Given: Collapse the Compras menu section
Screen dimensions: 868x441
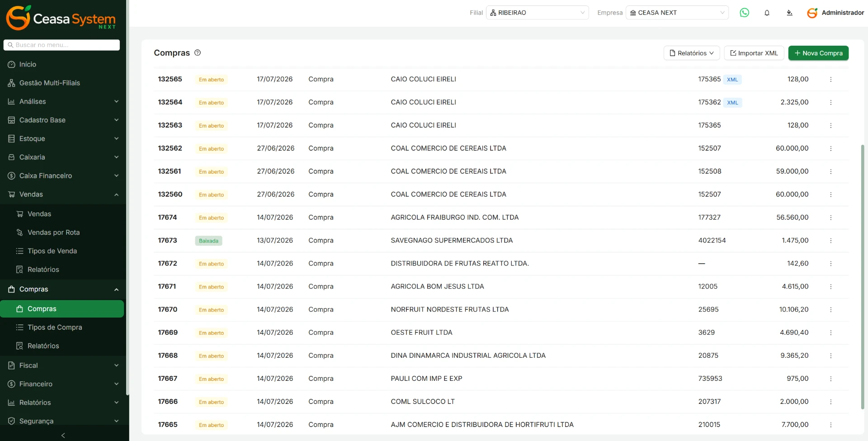Looking at the screenshot, I should 63,289.
